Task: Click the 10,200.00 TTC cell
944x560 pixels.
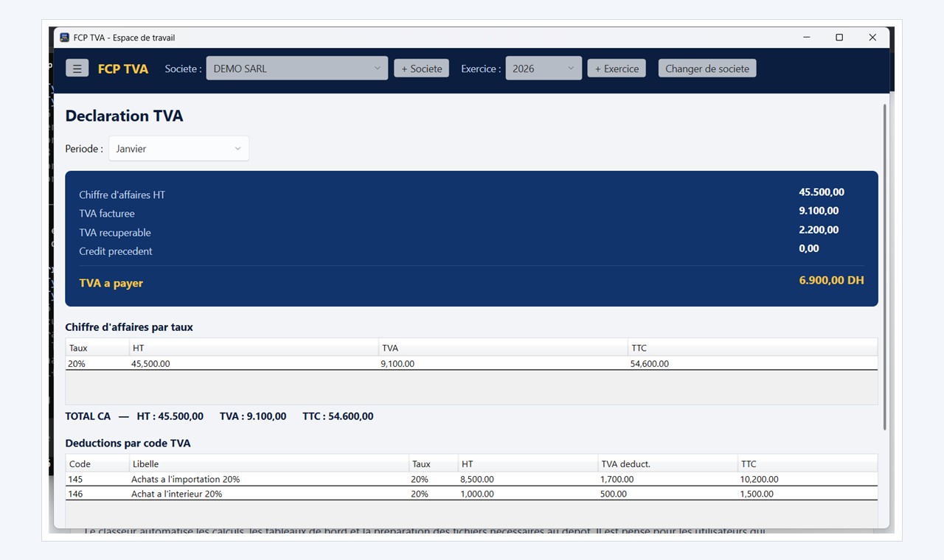Action: tap(807, 479)
